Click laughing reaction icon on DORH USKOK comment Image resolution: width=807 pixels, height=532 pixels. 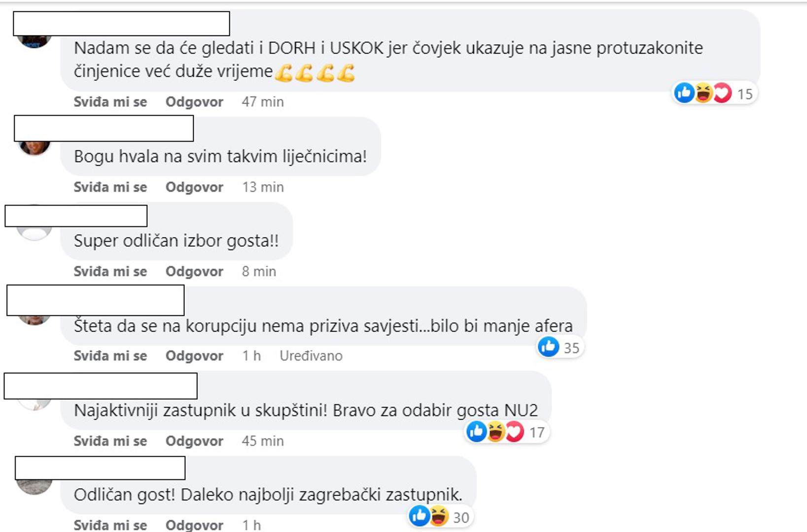703,93
